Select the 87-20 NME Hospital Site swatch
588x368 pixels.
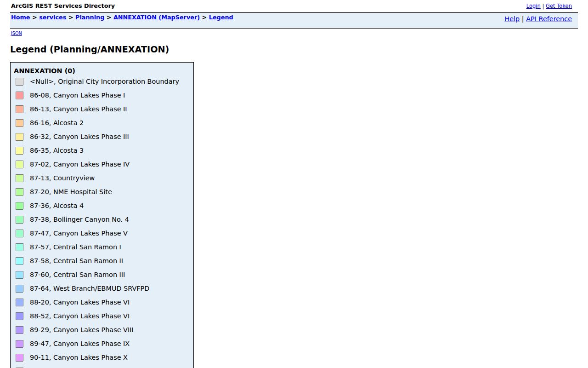19,192
